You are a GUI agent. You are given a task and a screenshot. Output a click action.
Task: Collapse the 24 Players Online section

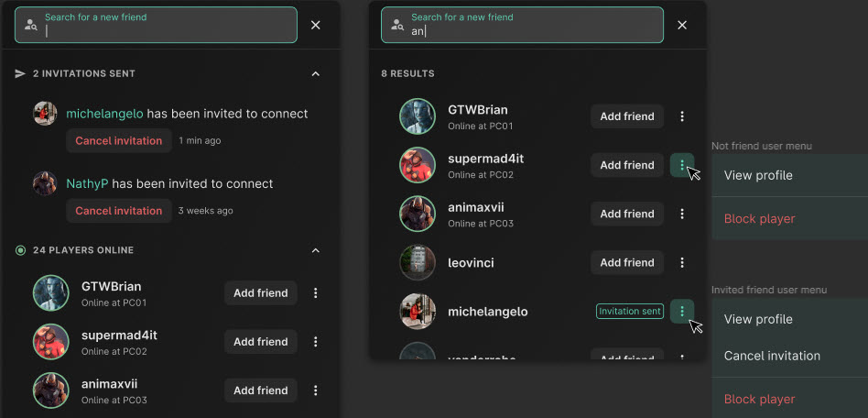pos(316,250)
